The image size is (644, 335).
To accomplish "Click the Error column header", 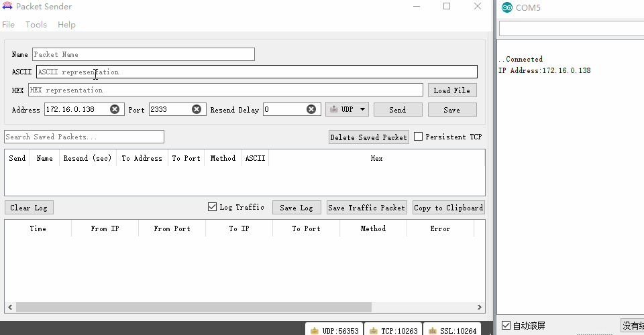I will (x=440, y=228).
